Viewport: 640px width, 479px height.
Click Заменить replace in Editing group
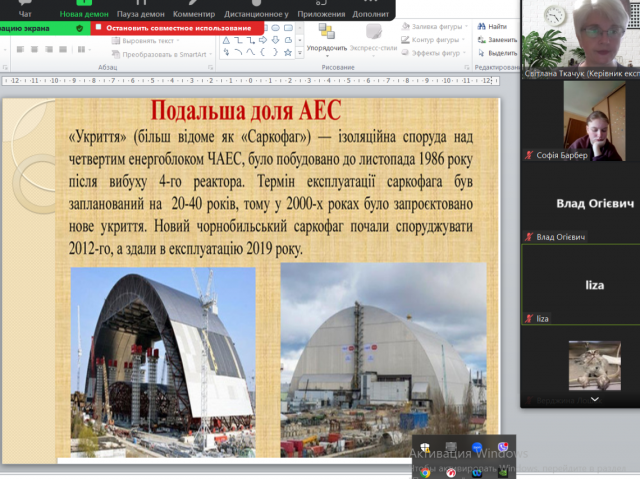[x=497, y=39]
